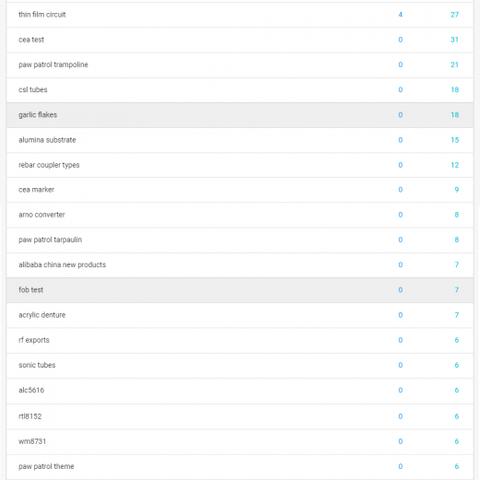Select the 'alc5616' keyword row
The height and width of the screenshot is (480, 480).
[x=240, y=390]
